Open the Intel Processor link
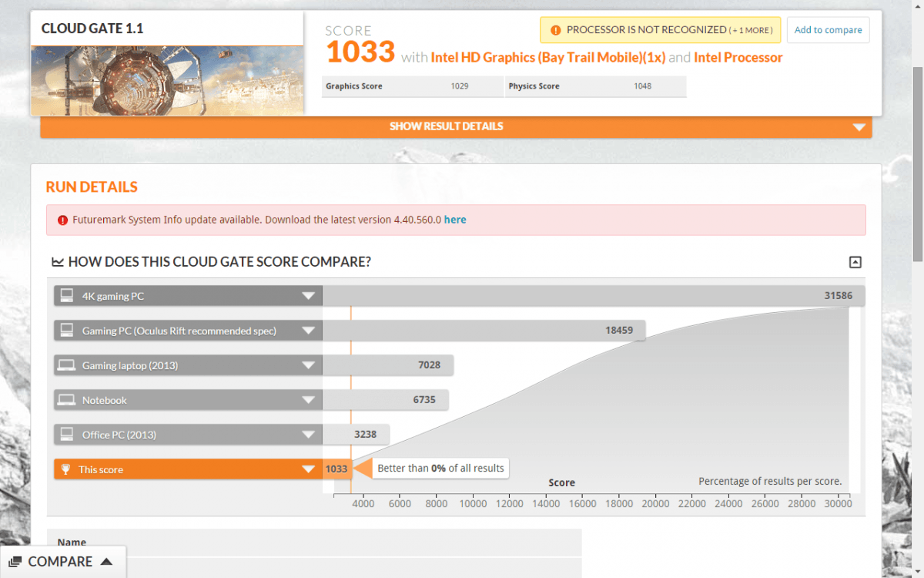This screenshot has height=578, width=924. coord(738,58)
